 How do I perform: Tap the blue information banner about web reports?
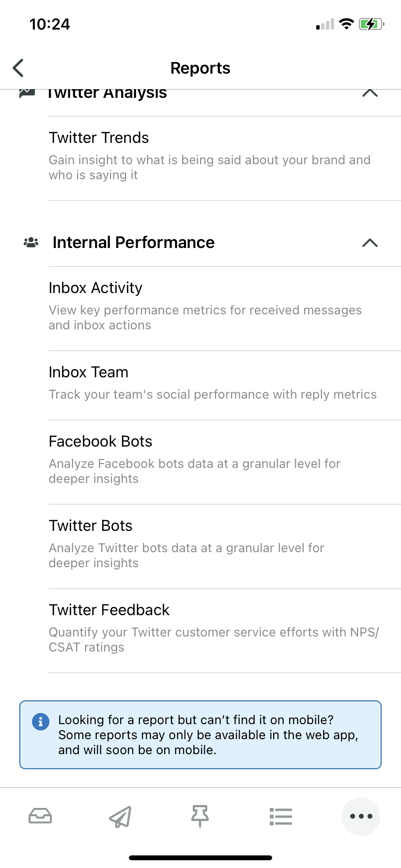point(200,734)
